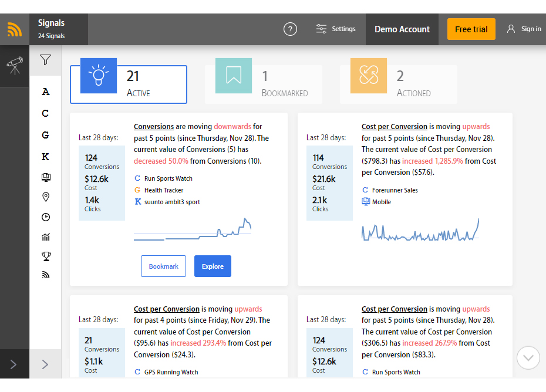546x392 pixels.
Task: Click the 1.4k Clicks stat
Action: [x=92, y=204]
